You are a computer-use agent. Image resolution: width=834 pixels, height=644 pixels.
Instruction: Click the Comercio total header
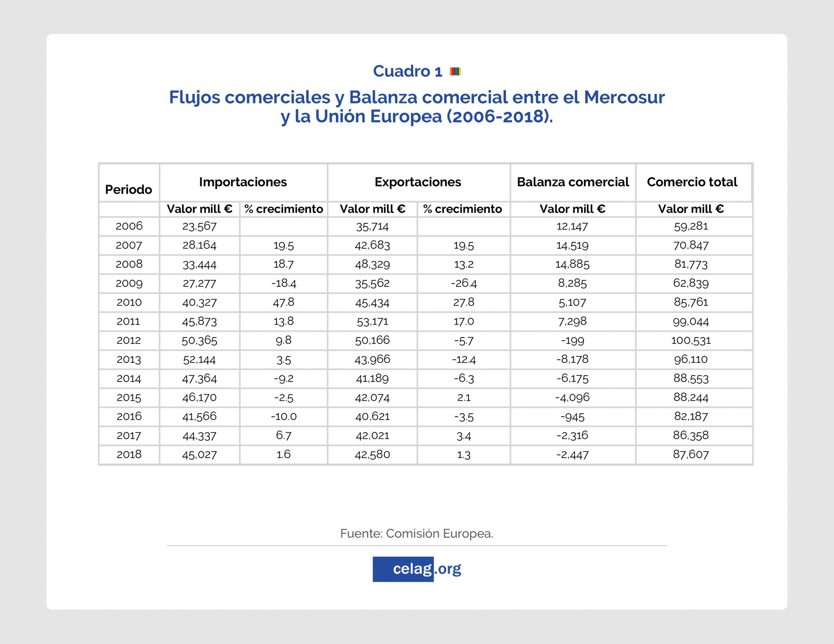pos(692,182)
